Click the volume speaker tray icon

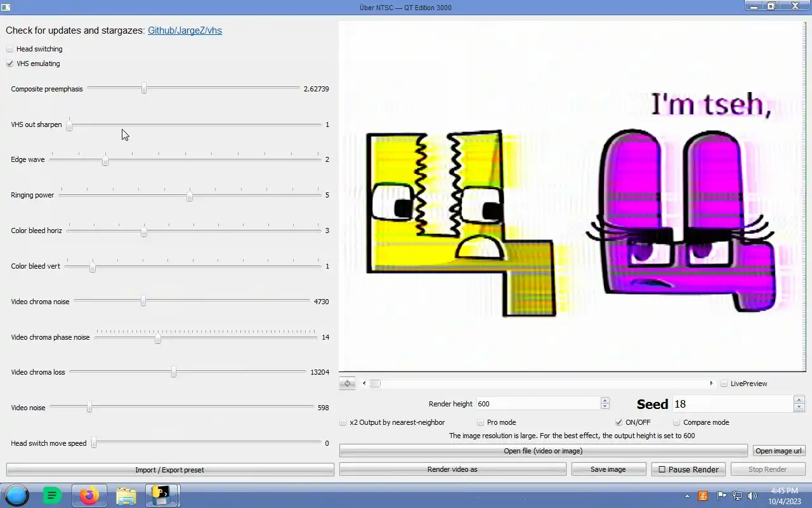[752, 496]
